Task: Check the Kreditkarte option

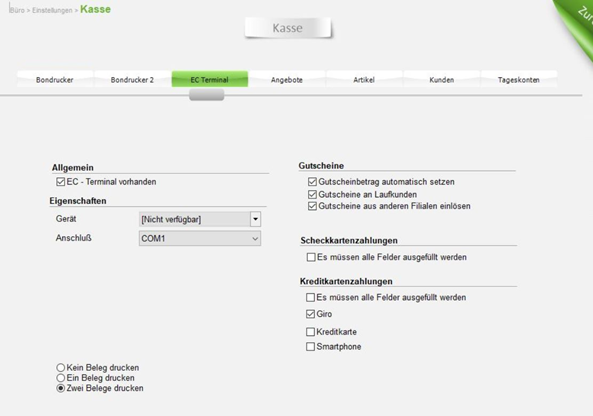Action: click(x=310, y=332)
